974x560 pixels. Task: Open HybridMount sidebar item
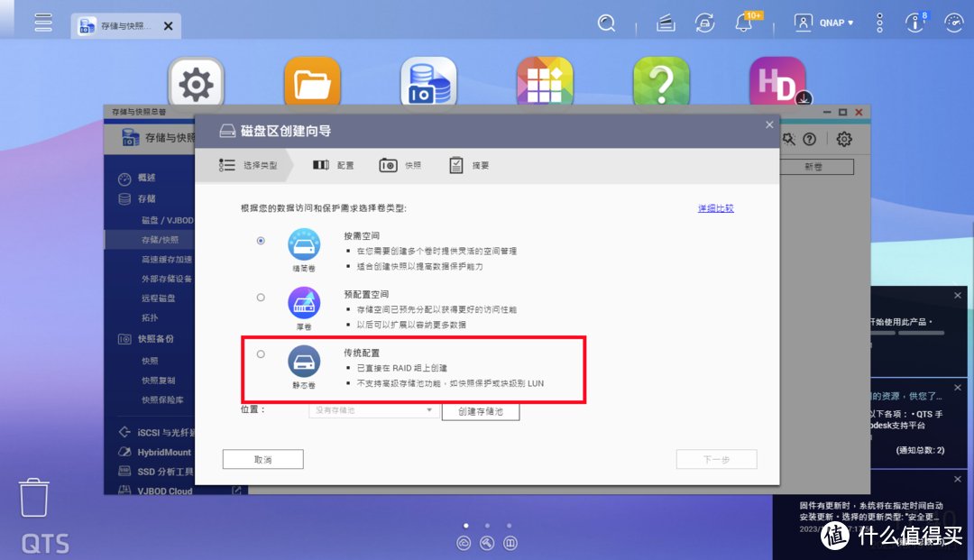pos(164,452)
